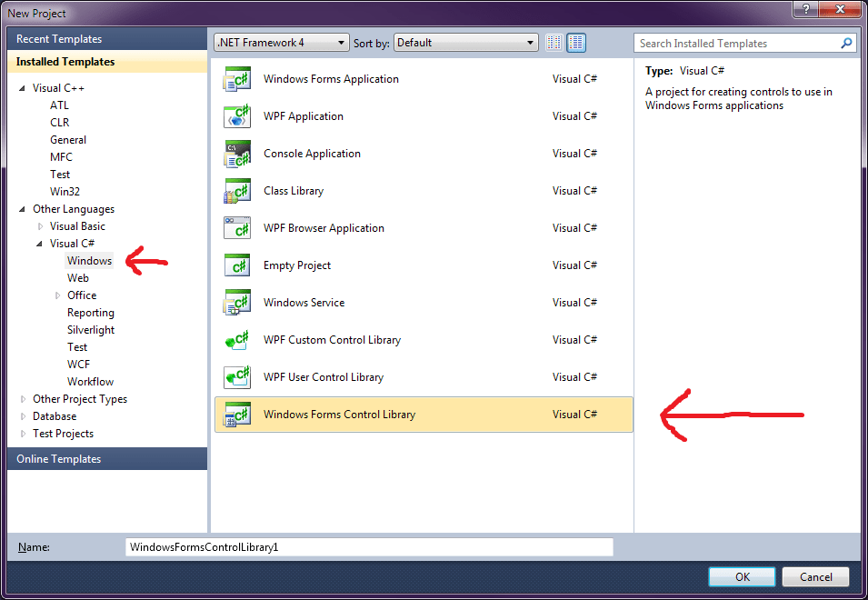Expand the Database tree node
The image size is (868, 600).
tap(23, 416)
